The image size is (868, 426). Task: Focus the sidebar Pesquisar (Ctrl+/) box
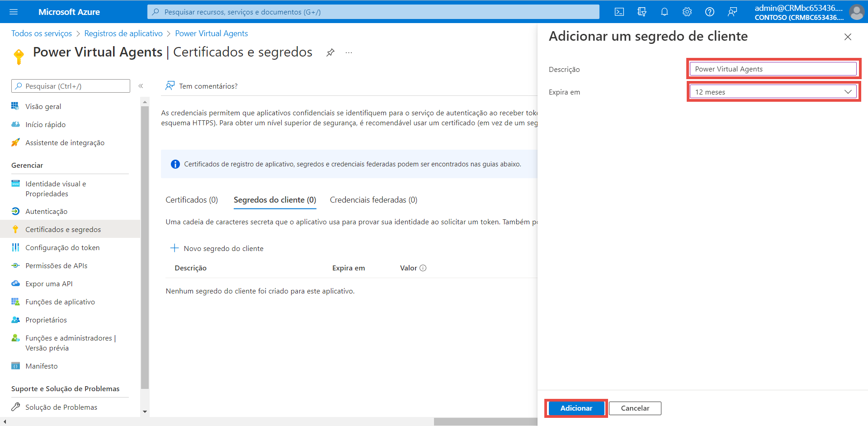(x=71, y=86)
